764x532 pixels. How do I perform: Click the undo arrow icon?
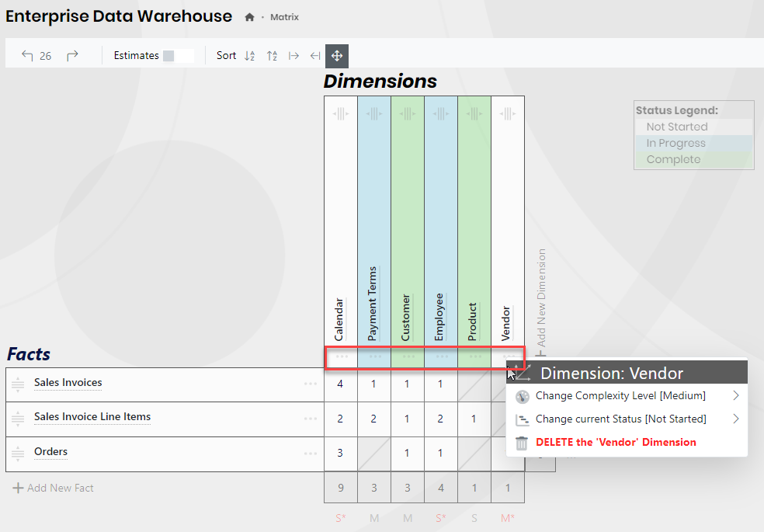click(x=27, y=56)
